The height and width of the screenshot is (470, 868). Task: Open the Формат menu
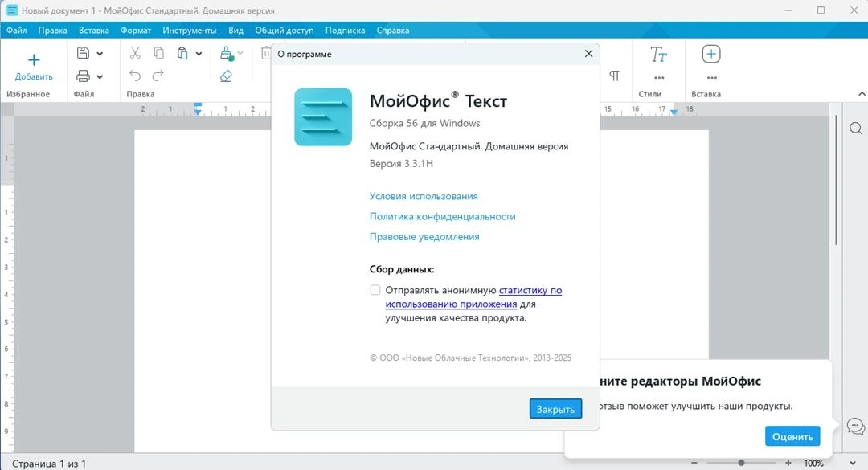[x=136, y=31]
